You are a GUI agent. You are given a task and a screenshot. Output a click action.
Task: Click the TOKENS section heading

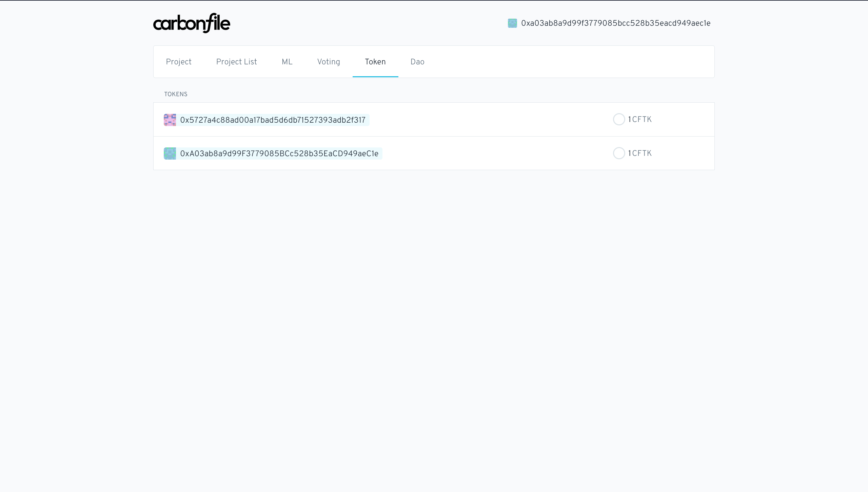[x=176, y=94]
